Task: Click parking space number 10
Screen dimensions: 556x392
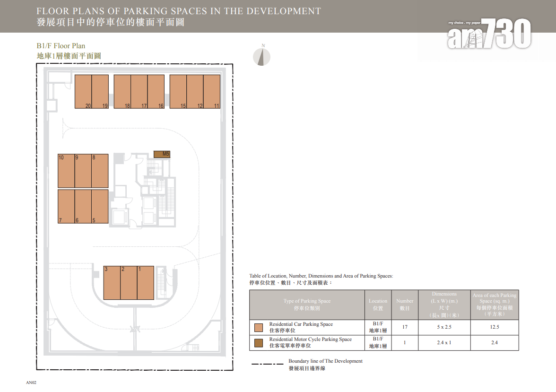Action: 66,171
